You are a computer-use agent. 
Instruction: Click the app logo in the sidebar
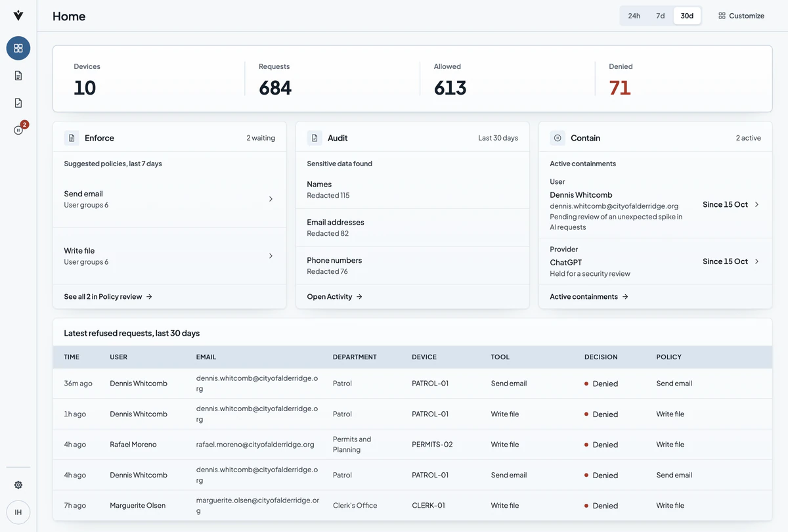tap(18, 16)
